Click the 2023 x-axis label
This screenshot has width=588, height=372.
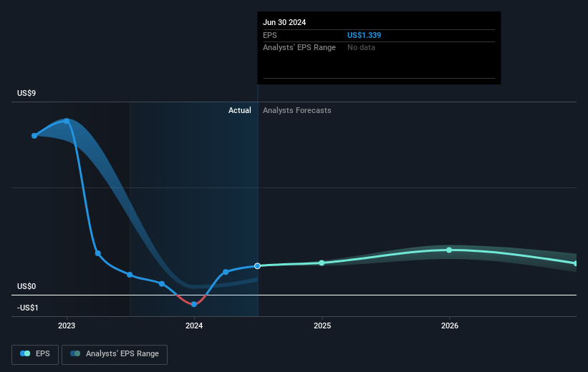[67, 326]
